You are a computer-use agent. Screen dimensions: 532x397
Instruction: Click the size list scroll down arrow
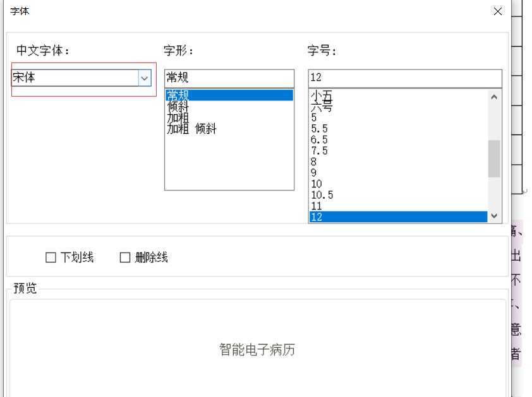point(494,216)
